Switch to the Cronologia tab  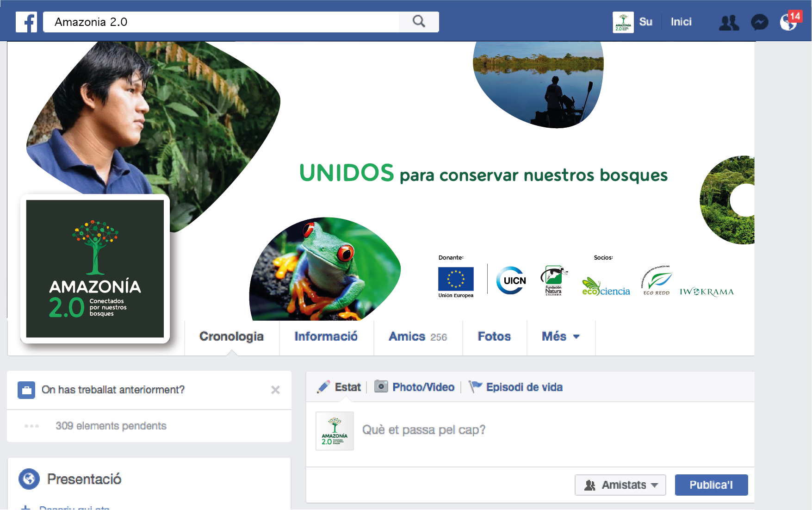(x=231, y=336)
